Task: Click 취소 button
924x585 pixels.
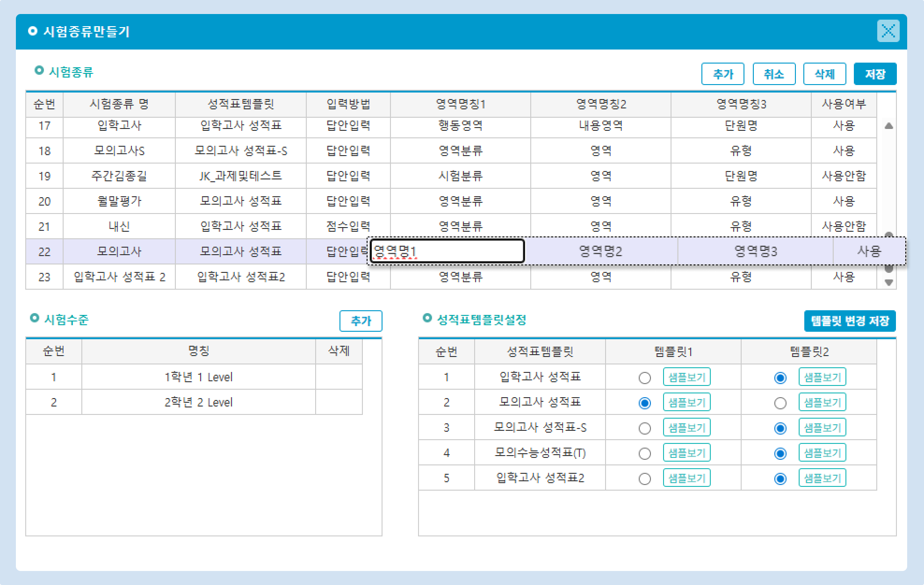Action: [x=773, y=74]
